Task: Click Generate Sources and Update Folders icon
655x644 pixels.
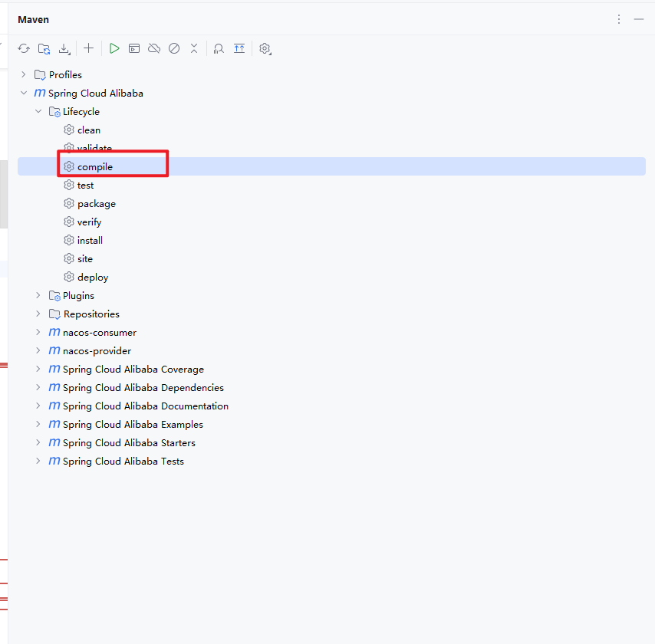Action: coord(44,48)
